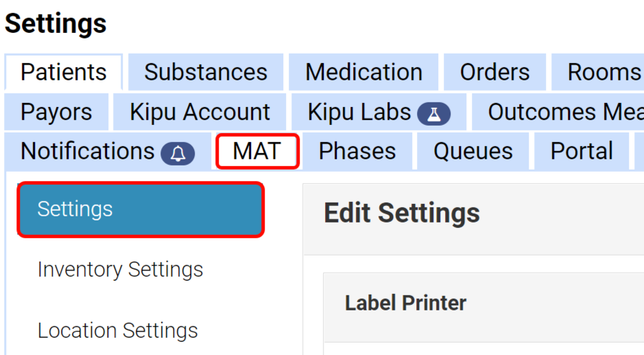Open the Medication settings tab
644x355 pixels.
(363, 72)
